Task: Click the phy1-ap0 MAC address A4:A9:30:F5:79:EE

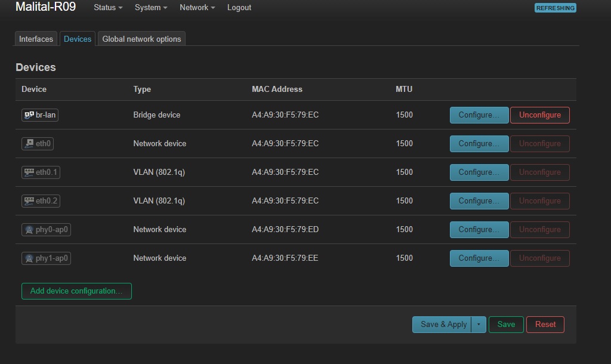Action: click(285, 258)
